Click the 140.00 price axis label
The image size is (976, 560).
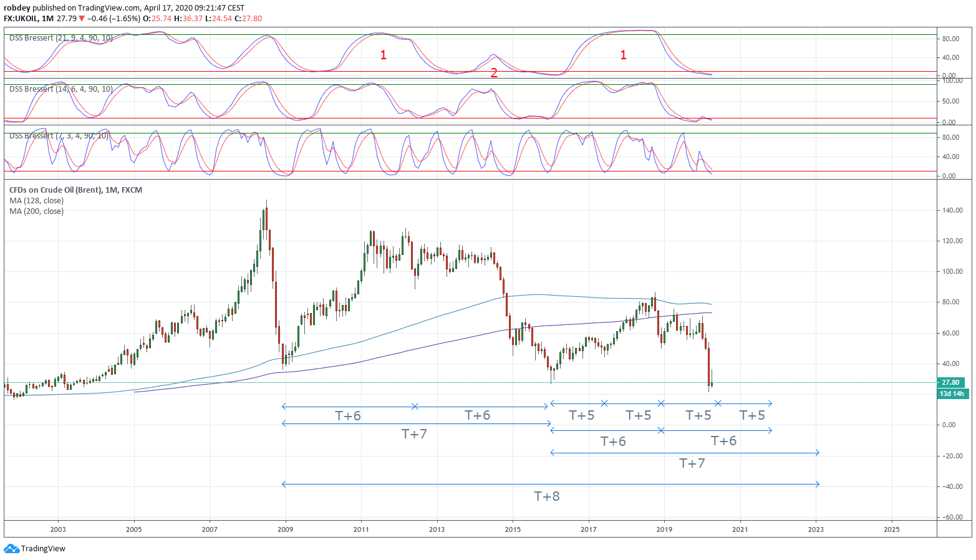tap(952, 210)
